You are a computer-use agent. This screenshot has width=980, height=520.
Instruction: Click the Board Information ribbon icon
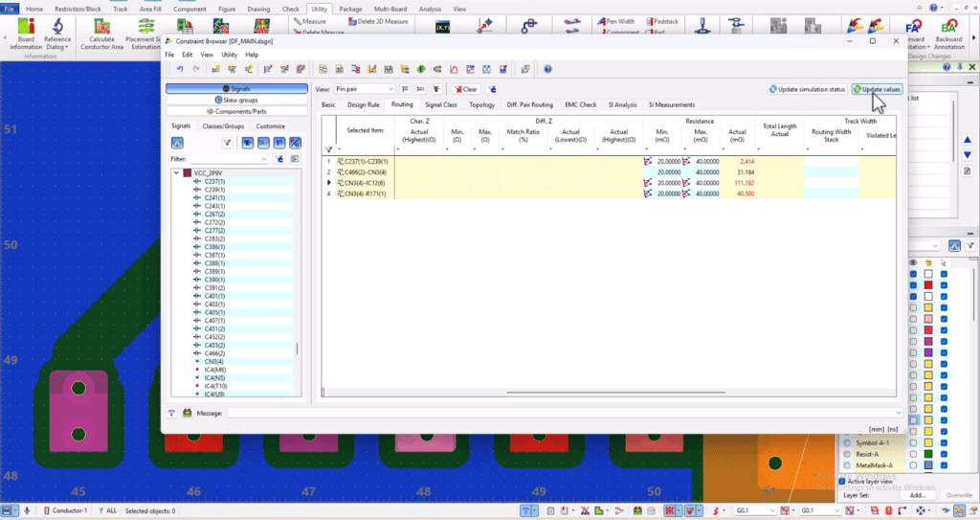tap(26, 34)
